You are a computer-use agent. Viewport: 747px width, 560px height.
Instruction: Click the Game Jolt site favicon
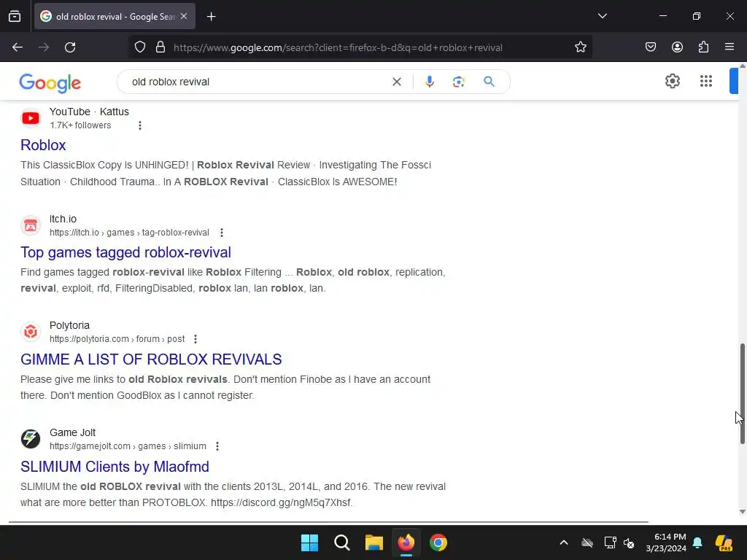tap(31, 439)
